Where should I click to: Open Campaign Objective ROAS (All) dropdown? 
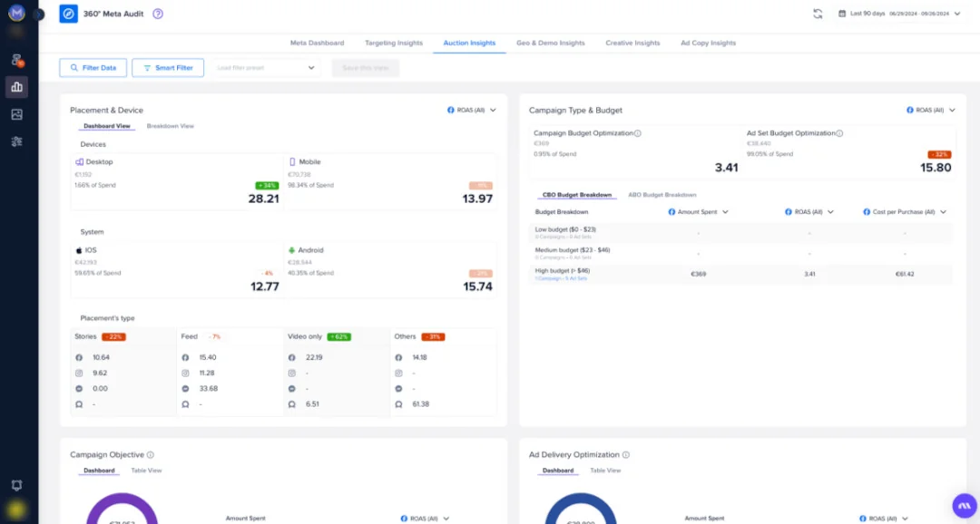425,519
